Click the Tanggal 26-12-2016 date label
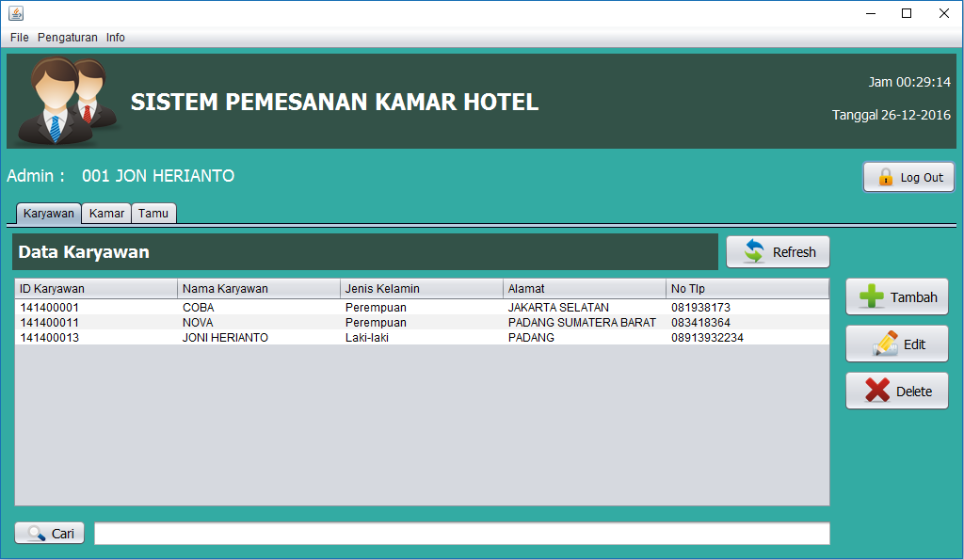Image resolution: width=964 pixels, height=560 pixels. (x=891, y=115)
